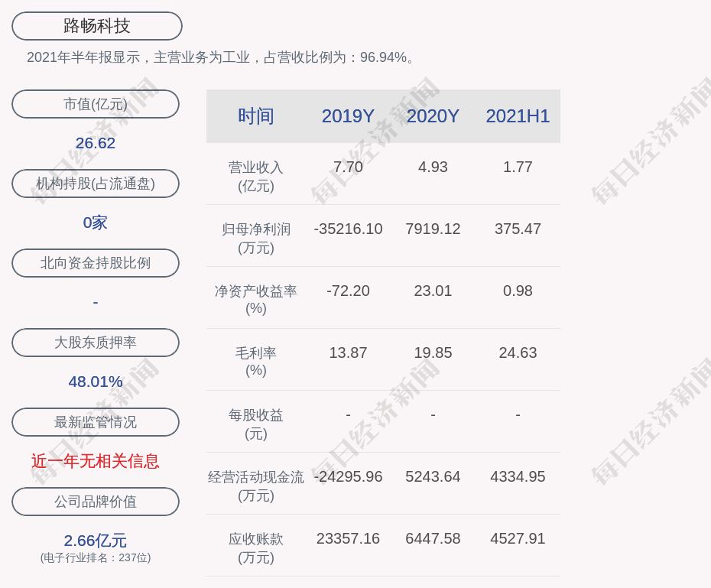This screenshot has width=711, height=588.
Task: Select cash flow value 4334.95
Action: pos(518,477)
